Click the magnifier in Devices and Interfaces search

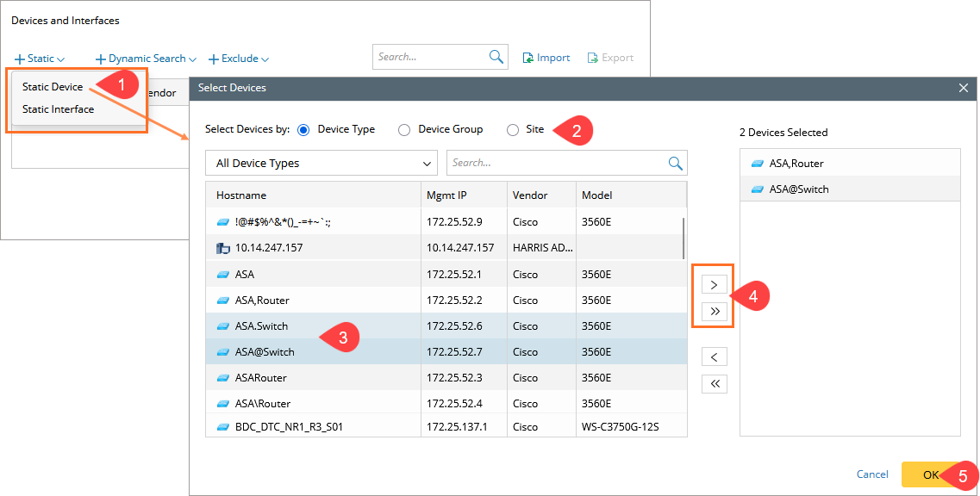[496, 57]
